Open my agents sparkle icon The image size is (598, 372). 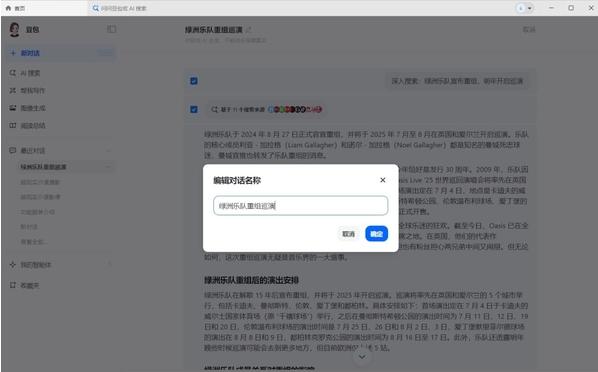[x=13, y=264]
